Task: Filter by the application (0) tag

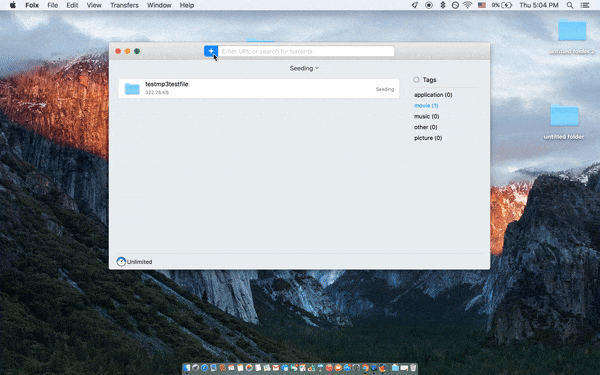Action: 433,95
